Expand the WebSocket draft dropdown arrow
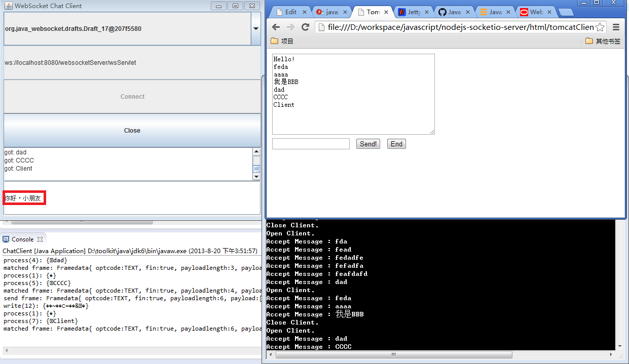 [x=255, y=29]
